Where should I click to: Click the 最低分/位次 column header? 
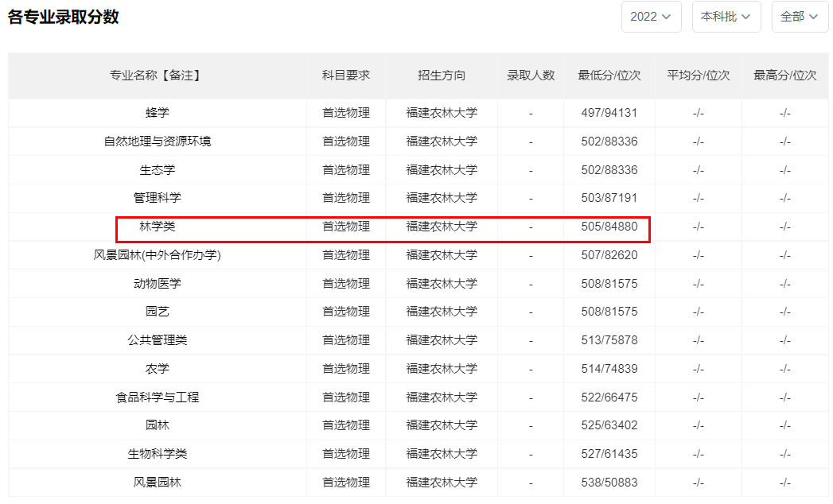(x=609, y=76)
